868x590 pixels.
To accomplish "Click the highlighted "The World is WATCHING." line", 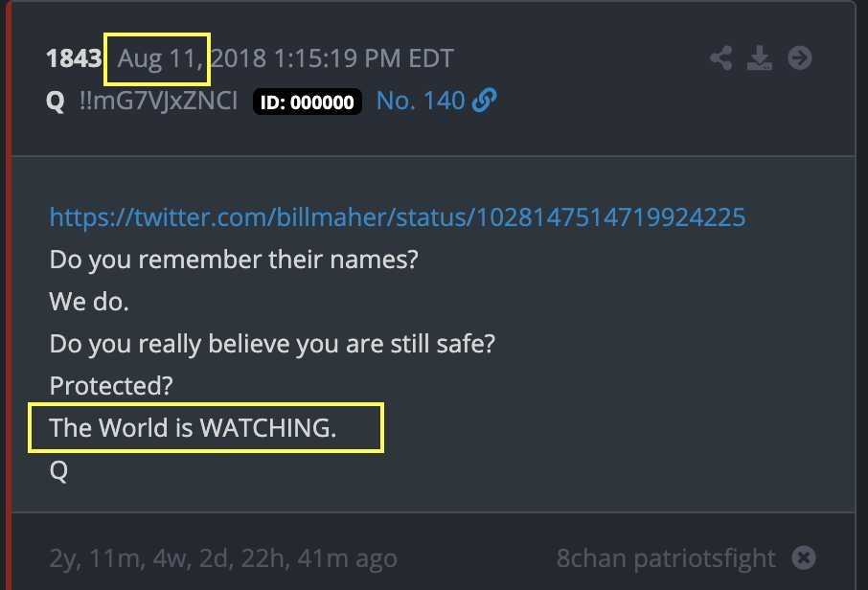I will tap(193, 428).
